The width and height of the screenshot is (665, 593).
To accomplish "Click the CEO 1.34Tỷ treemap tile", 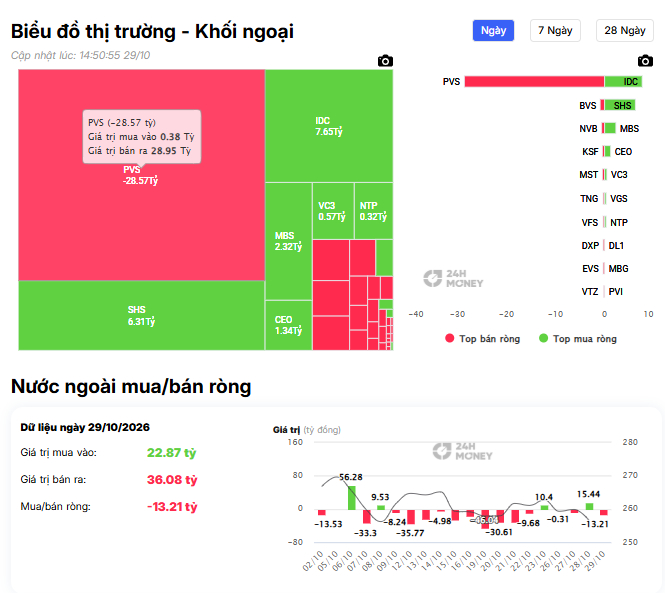I will (x=288, y=325).
